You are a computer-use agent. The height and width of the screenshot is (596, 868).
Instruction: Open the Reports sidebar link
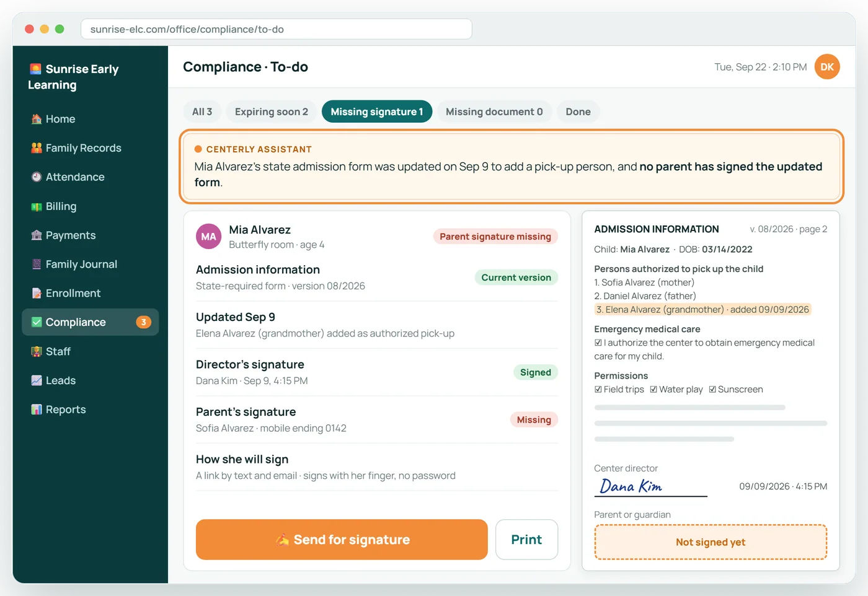pyautogui.click(x=91, y=410)
